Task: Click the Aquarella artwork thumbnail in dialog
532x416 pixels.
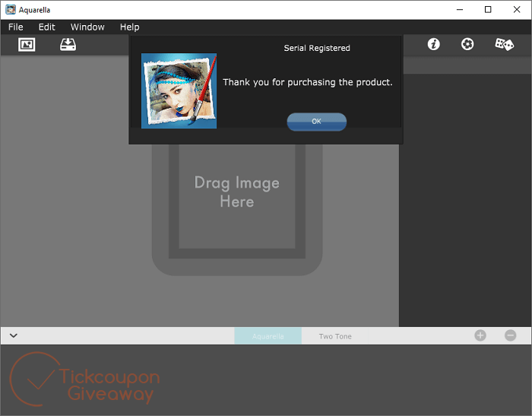Action: [x=179, y=91]
